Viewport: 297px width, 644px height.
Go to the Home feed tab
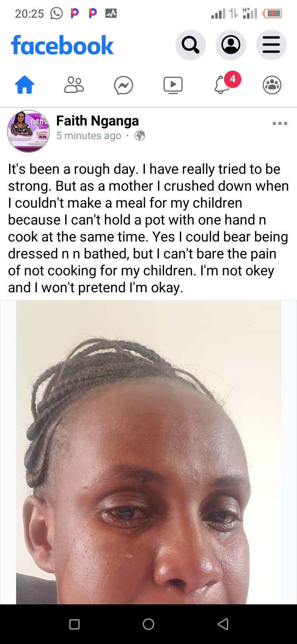(x=25, y=85)
